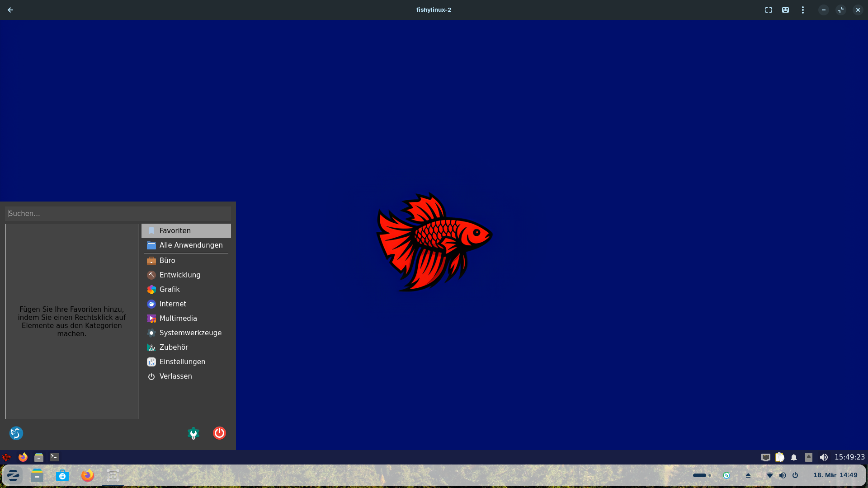Viewport: 868px width, 488px height.
Task: Open terminal emulator in inner panel
Action: coord(55,457)
